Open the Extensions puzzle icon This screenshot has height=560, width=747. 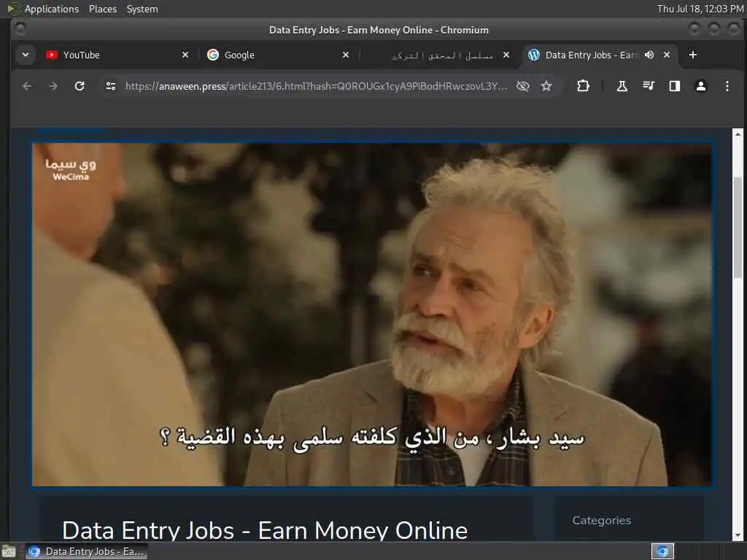coord(583,86)
